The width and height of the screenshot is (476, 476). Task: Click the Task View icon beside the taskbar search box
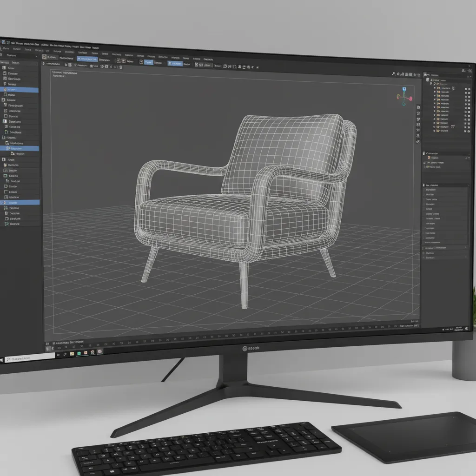pyautogui.click(x=58, y=355)
